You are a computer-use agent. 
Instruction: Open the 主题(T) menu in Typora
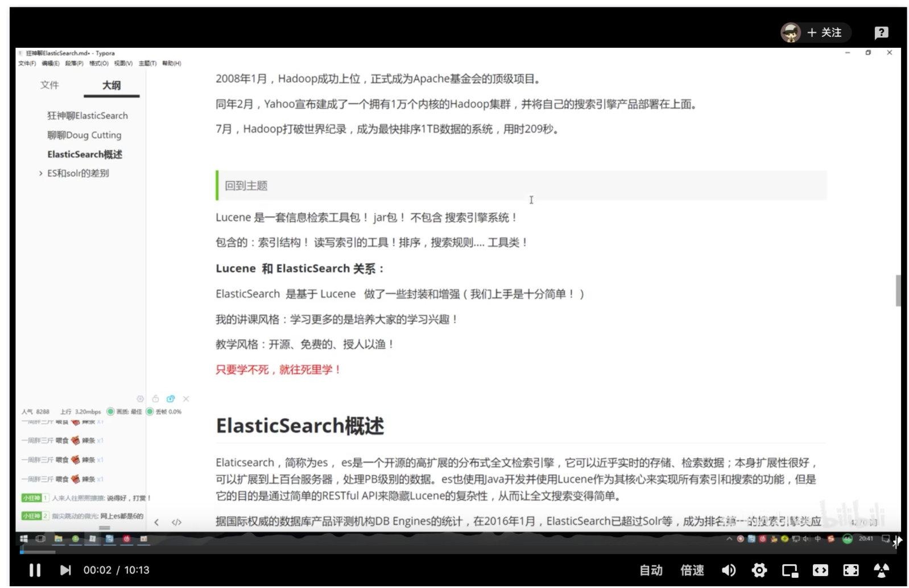tap(147, 63)
